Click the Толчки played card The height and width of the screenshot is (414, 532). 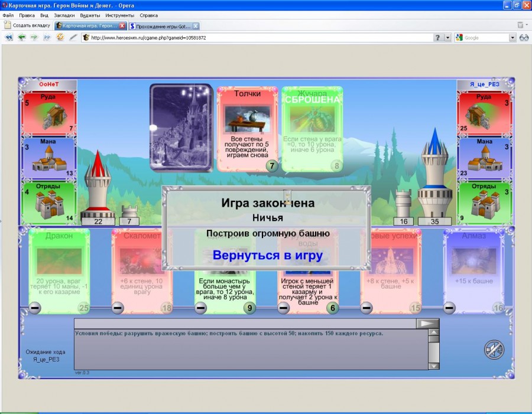tap(247, 129)
